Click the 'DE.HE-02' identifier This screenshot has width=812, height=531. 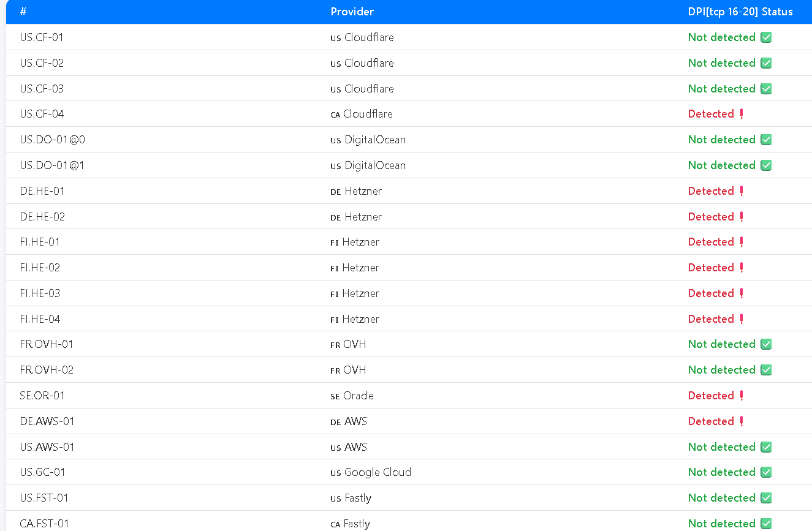pyautogui.click(x=42, y=217)
